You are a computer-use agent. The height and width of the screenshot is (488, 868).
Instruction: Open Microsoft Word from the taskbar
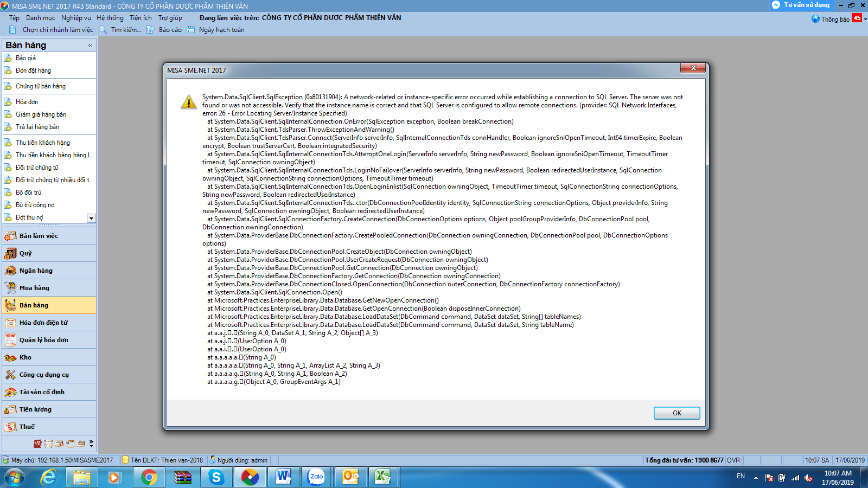[x=284, y=477]
